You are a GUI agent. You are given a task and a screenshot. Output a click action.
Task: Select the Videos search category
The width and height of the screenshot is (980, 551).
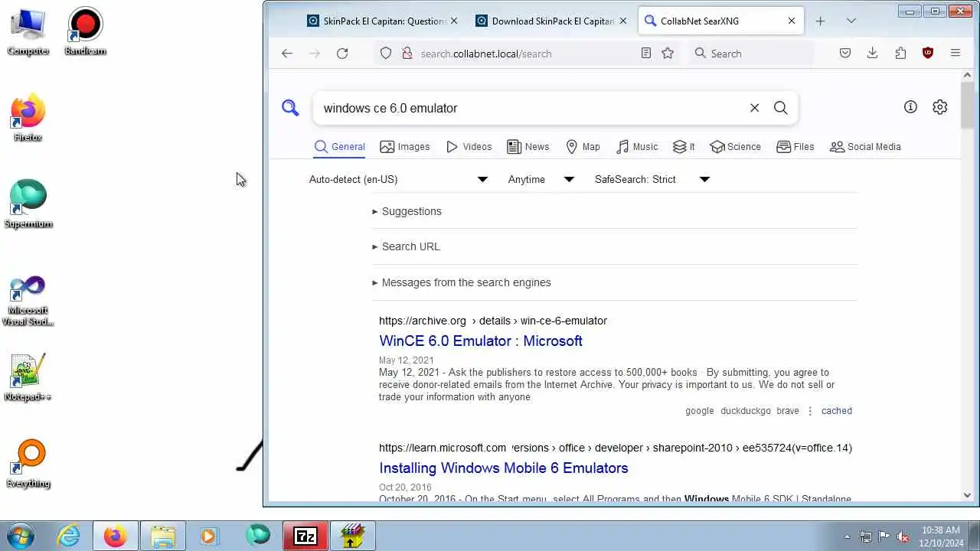click(x=469, y=146)
